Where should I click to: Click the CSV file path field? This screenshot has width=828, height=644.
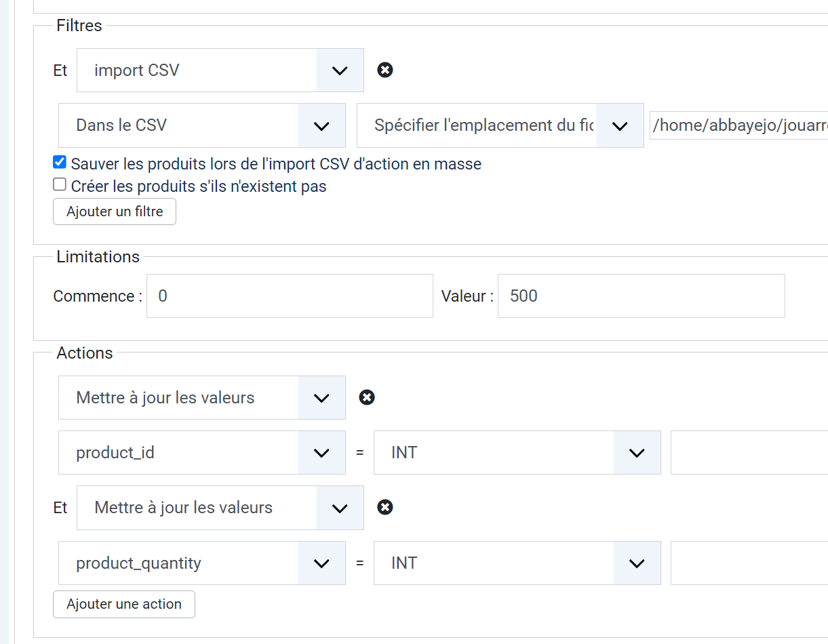738,125
